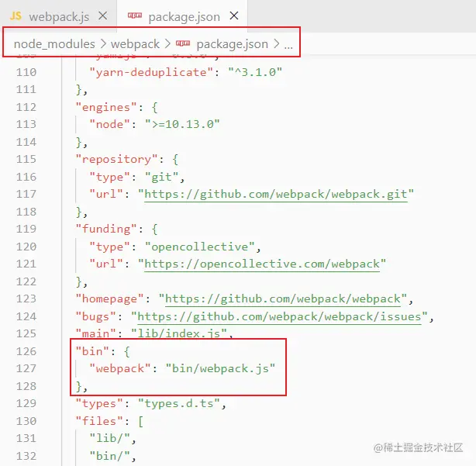Screen dimensions: 476x466
Task: Click the "webpack" key on line 127
Action: [x=120, y=368]
